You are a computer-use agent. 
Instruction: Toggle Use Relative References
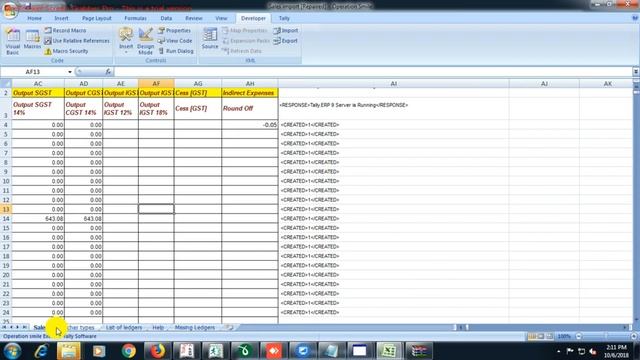(x=77, y=41)
